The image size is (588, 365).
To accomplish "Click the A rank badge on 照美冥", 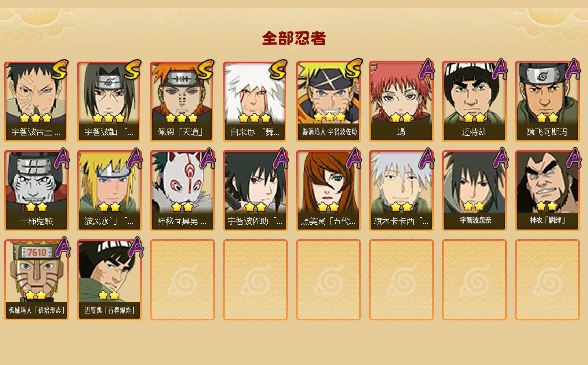I will click(x=353, y=158).
